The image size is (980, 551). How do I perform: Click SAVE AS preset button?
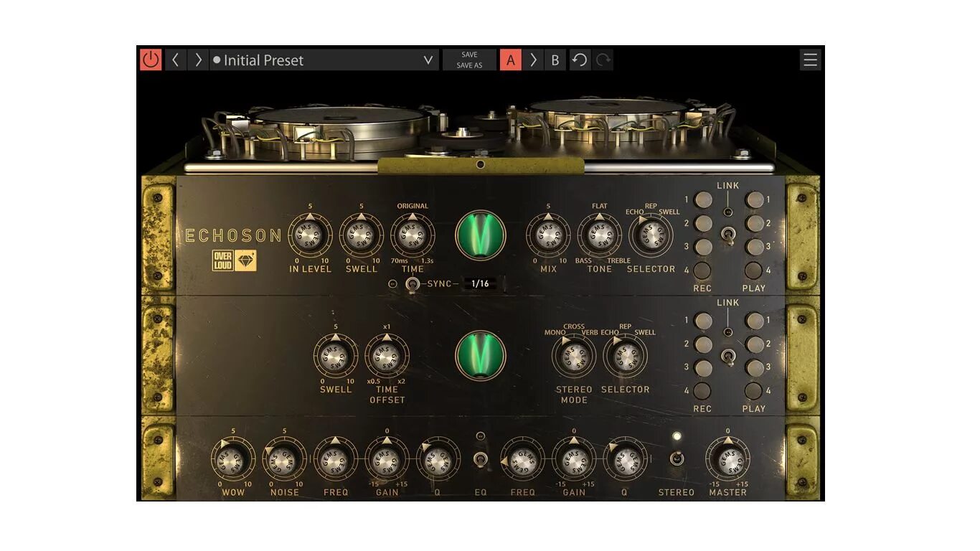[469, 65]
